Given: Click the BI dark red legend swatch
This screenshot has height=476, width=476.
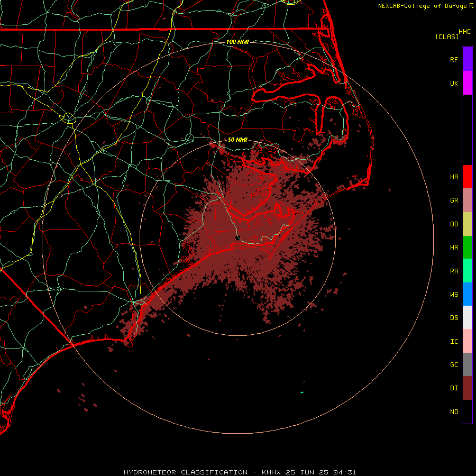Looking at the screenshot, I should 467,388.
